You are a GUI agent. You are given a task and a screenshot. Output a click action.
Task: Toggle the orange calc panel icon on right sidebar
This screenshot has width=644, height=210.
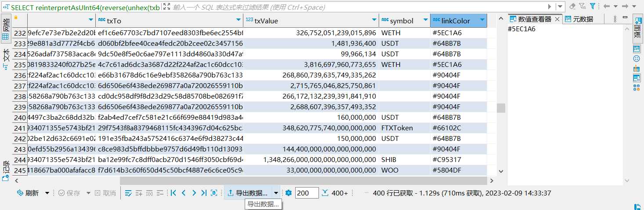click(x=637, y=69)
